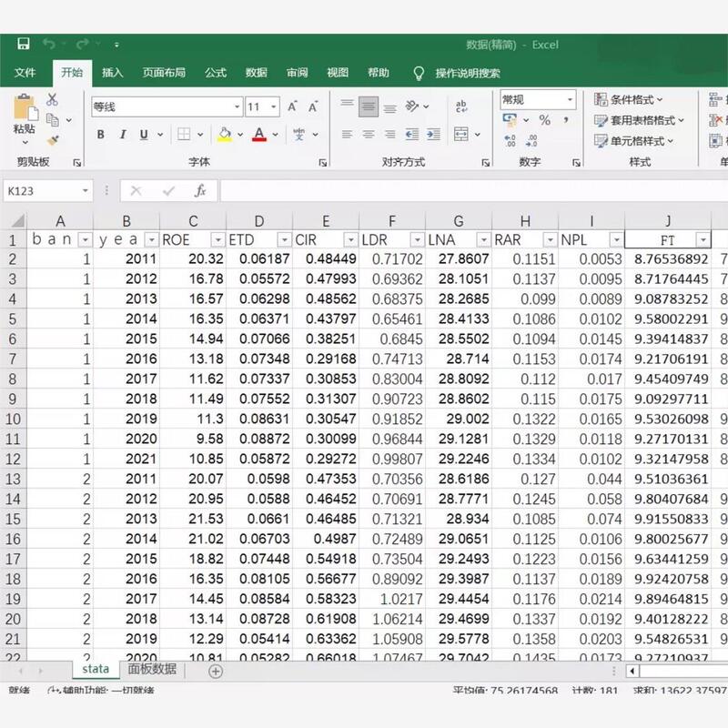Image resolution: width=728 pixels, height=728 pixels.
Task: Switch to the 页面布局 tab
Action: pyautogui.click(x=164, y=73)
